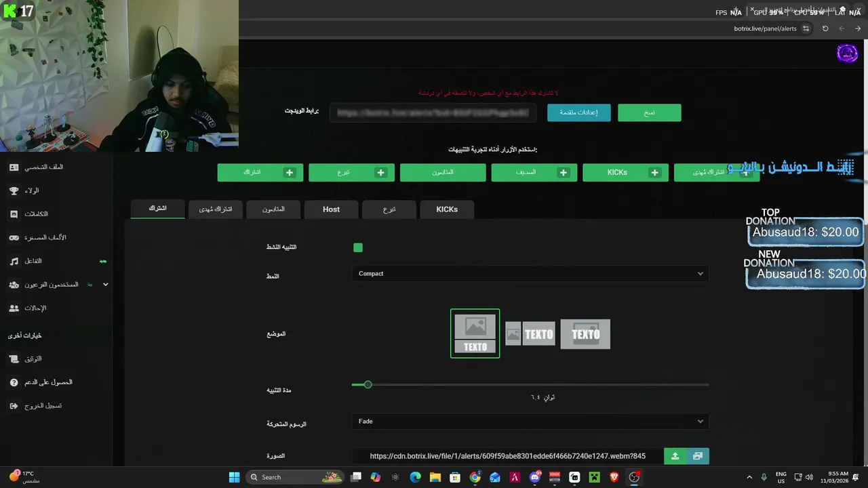This screenshot has width=868, height=488.
Task: Trigger the اشتراك مُهدى test alert button
Action: [717, 173]
